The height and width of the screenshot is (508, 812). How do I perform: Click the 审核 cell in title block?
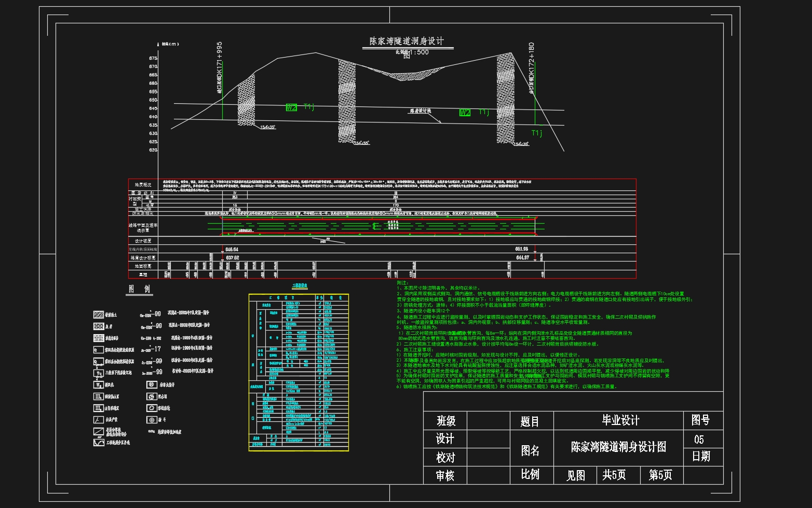445,475
